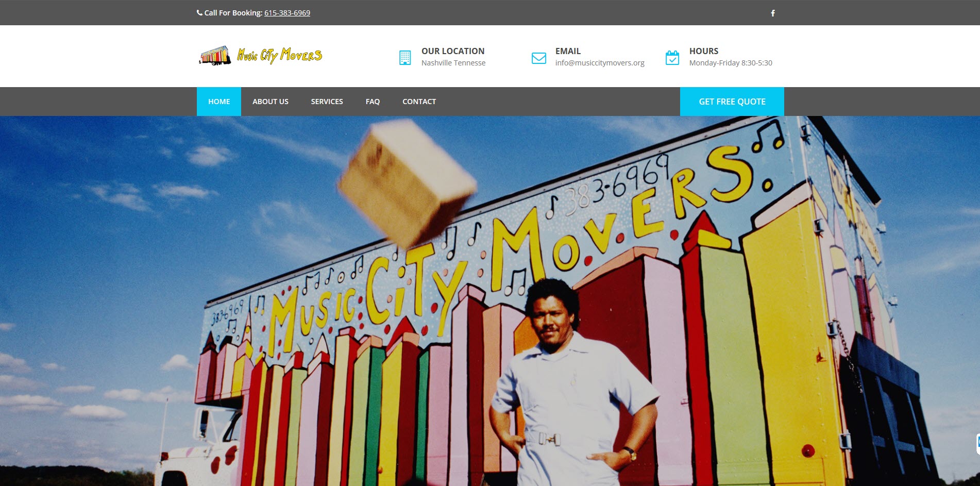The width and height of the screenshot is (980, 486).
Task: Click the Monday-Friday 8:30-5:30 hours text
Action: coord(731,63)
